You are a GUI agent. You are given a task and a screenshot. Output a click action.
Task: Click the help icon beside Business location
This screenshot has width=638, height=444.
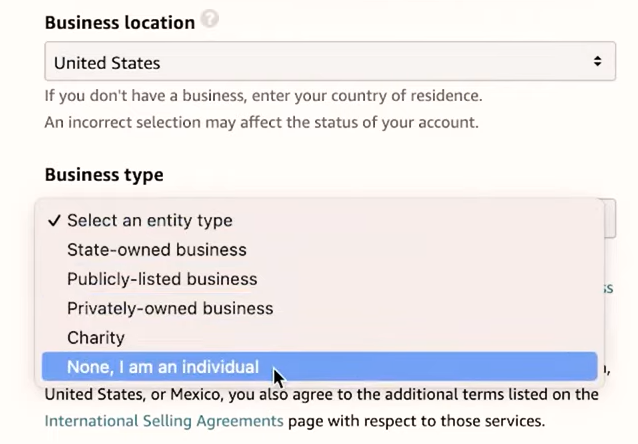tap(209, 20)
